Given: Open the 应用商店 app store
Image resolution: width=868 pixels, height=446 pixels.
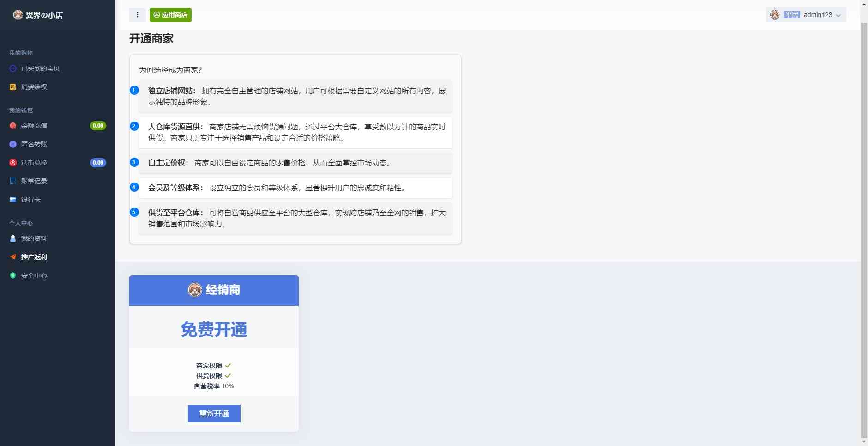Looking at the screenshot, I should [170, 15].
